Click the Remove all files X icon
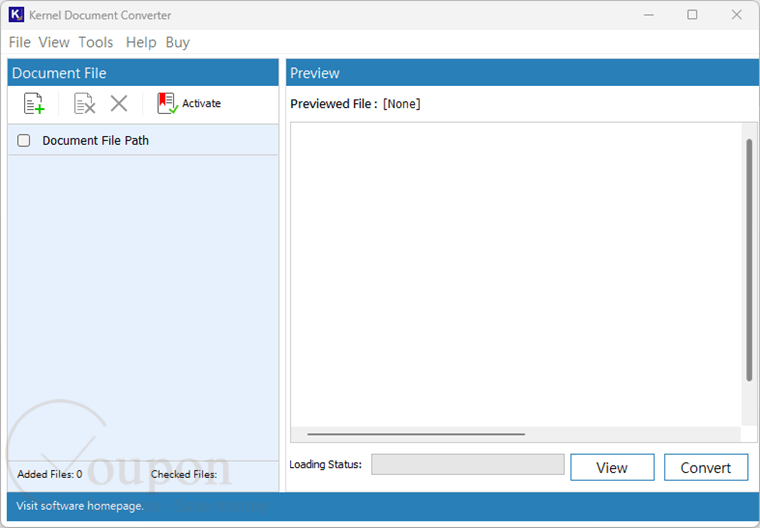Image resolution: width=760 pixels, height=528 pixels. [x=119, y=103]
